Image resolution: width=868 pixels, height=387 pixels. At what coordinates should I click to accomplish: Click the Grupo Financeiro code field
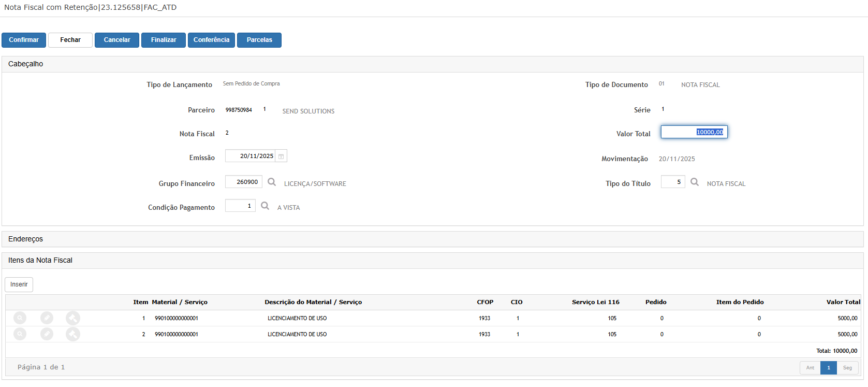pyautogui.click(x=244, y=182)
